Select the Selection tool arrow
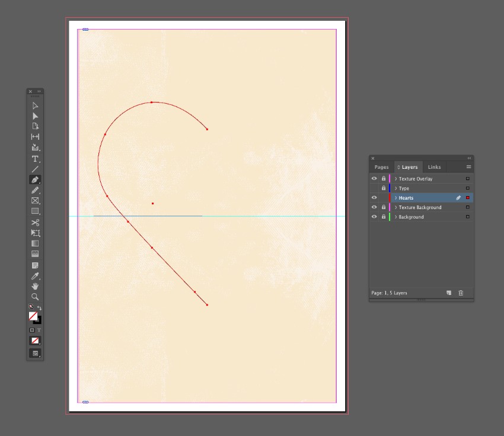This screenshot has width=504, height=436. [x=35, y=105]
